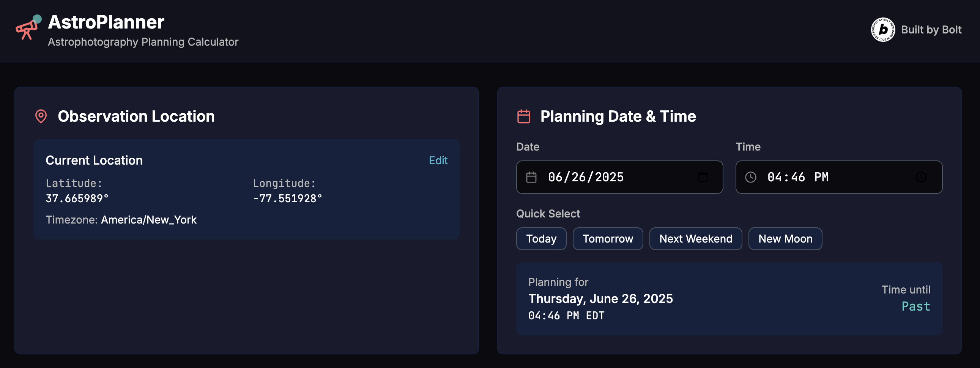Click the longitude value -77.551928°
Screen dimensions: 980x368
click(x=288, y=198)
